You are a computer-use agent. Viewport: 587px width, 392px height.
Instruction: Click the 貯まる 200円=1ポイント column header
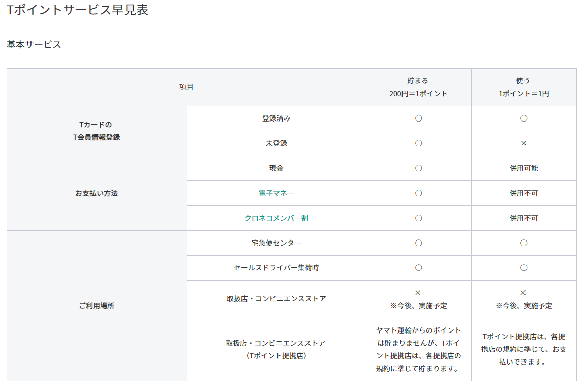tap(418, 87)
